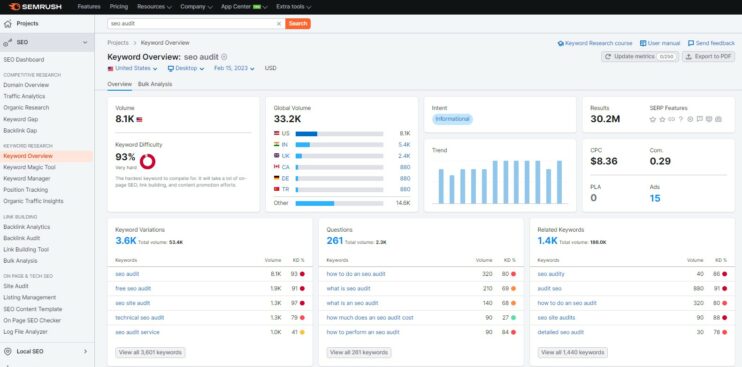Switch to the Overview tab
Image resolution: width=742 pixels, height=367 pixels.
pos(119,84)
